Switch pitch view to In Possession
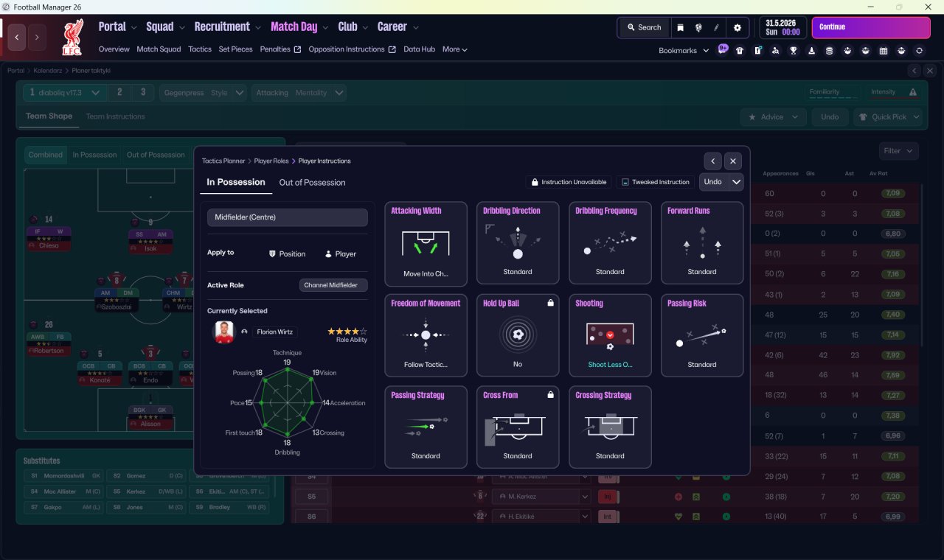Viewport: 944px width, 560px height. pyautogui.click(x=94, y=155)
